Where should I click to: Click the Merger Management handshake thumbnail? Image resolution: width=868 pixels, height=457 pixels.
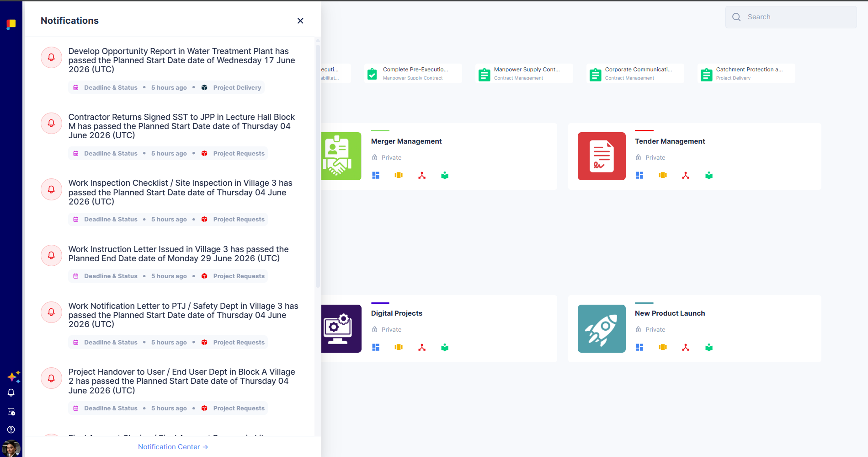click(341, 156)
